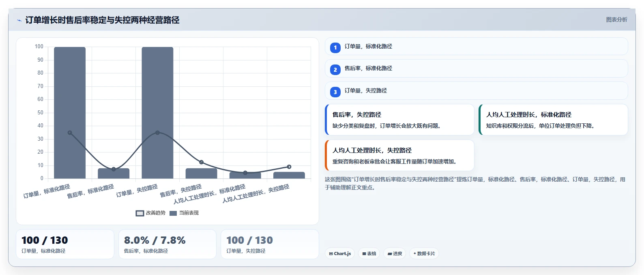Click the last bar 人均人工处理时长，失控路径
Screen dimensions: 644x275
(289, 175)
